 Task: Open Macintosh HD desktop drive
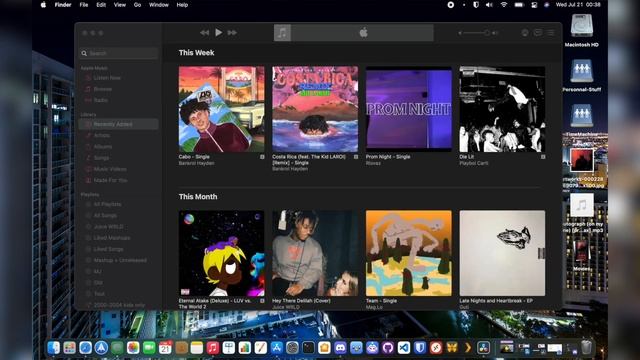pos(582,27)
